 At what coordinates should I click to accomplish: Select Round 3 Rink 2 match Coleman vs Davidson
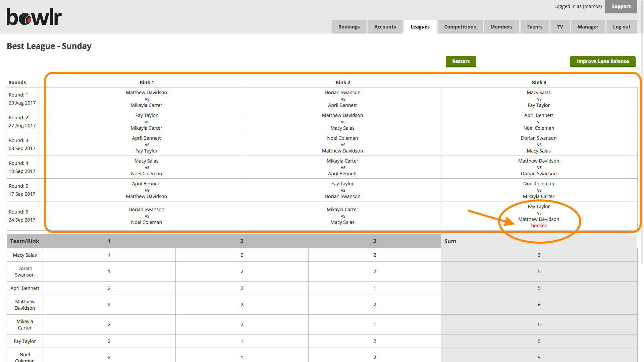click(x=343, y=144)
